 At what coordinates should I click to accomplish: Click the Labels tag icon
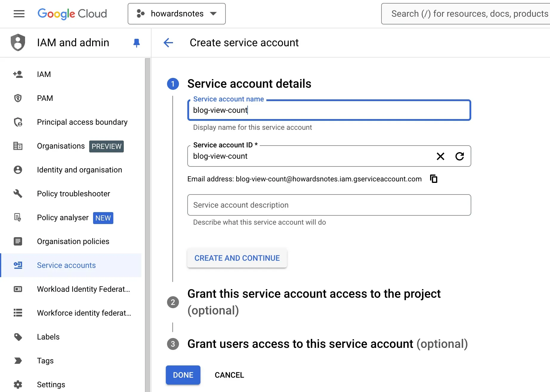(18, 337)
